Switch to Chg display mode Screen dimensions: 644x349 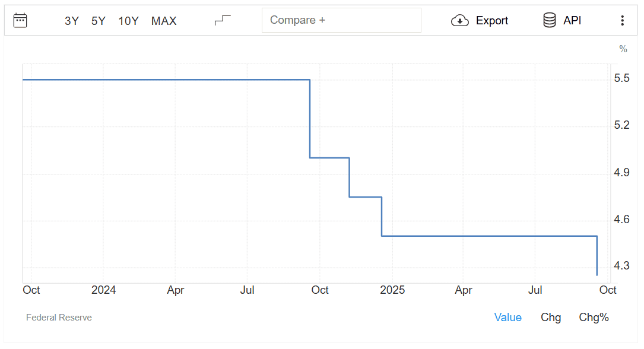point(551,318)
